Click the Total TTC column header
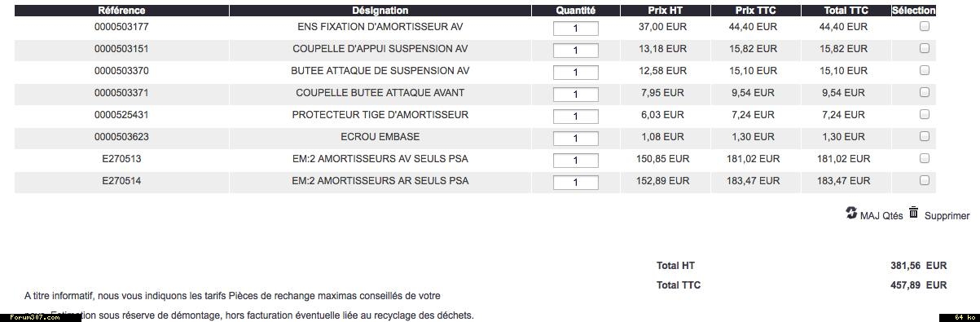 click(846, 11)
